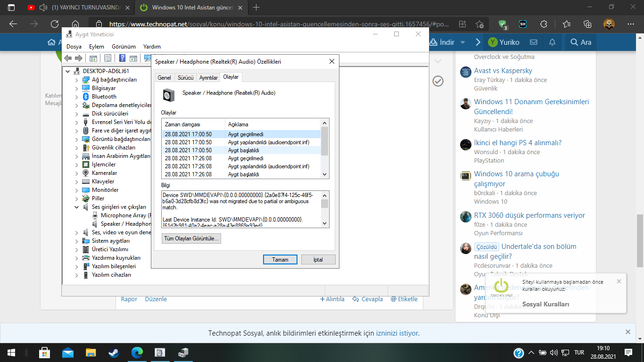Open the Görünüm menu
The width and height of the screenshot is (644, 362).
[x=124, y=47]
